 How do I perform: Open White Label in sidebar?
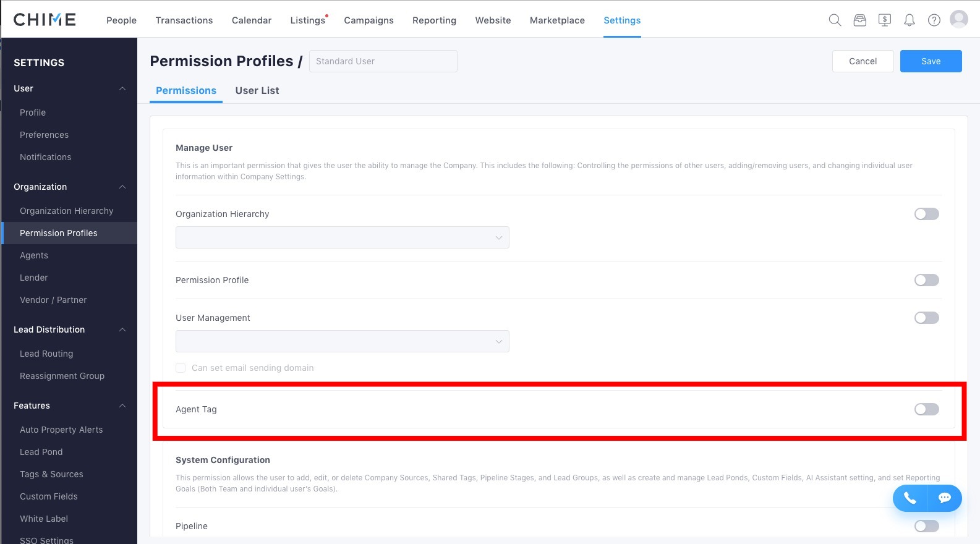[x=44, y=519]
